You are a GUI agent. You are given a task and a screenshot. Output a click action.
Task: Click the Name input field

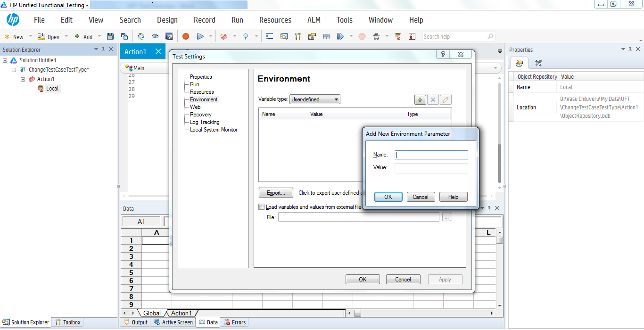[x=431, y=155]
